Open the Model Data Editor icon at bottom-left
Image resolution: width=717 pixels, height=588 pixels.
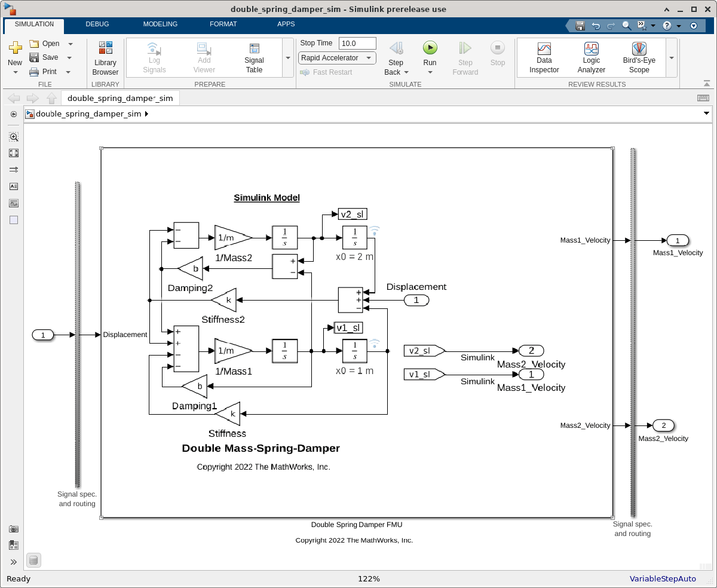point(34,560)
